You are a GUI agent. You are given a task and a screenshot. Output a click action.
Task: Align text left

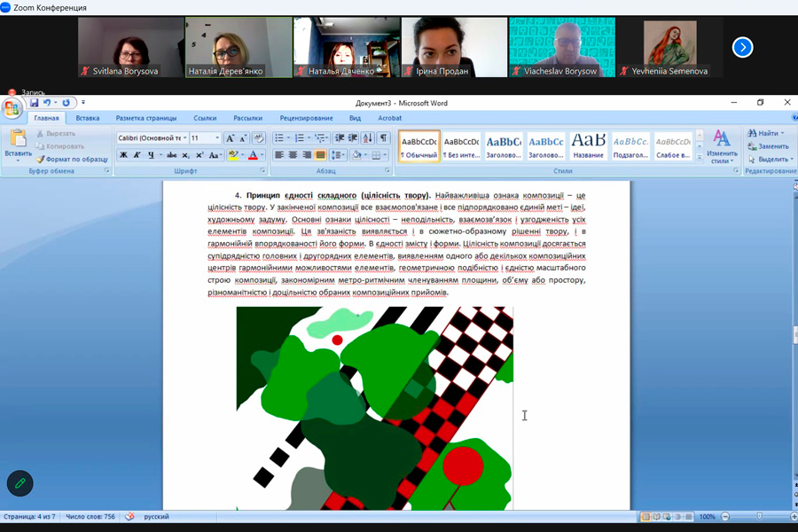[279, 155]
